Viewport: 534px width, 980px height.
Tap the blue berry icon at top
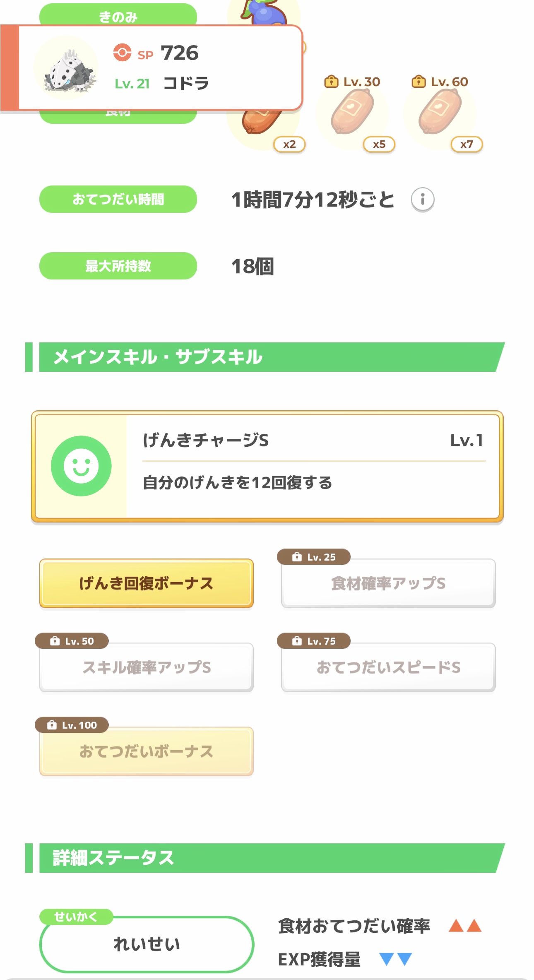click(266, 12)
